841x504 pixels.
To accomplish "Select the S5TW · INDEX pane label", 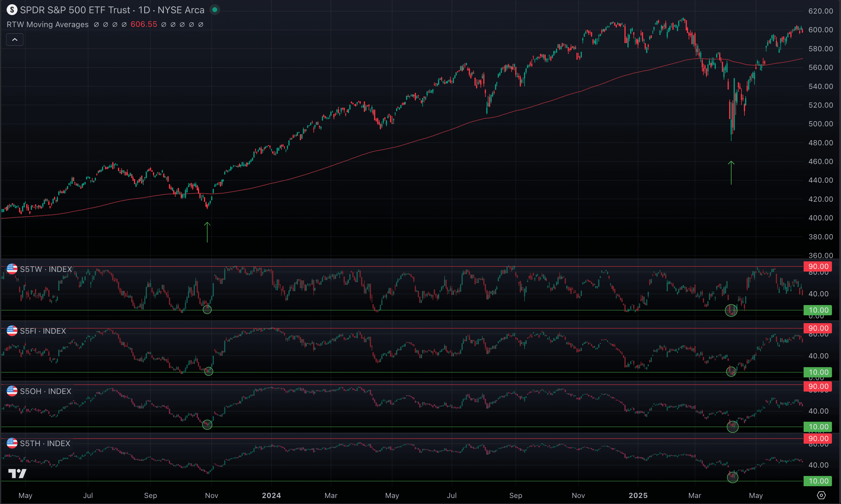I will click(46, 269).
